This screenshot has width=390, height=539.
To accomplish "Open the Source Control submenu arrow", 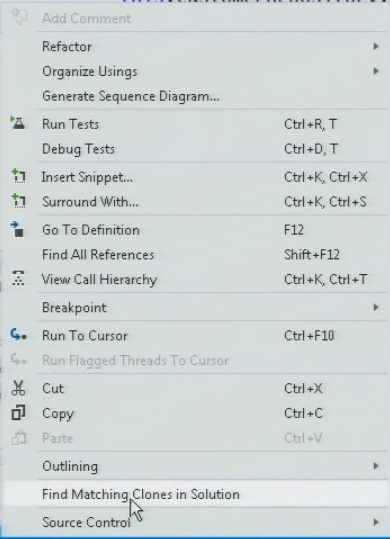I will click(376, 522).
